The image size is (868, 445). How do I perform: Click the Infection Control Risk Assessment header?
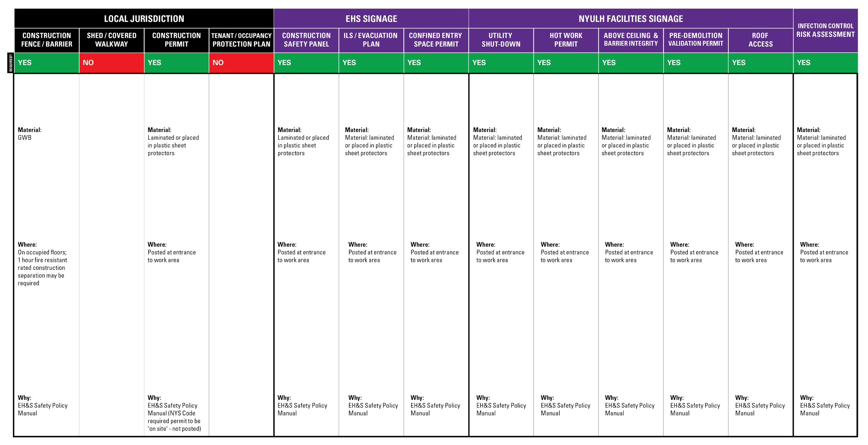pos(825,31)
